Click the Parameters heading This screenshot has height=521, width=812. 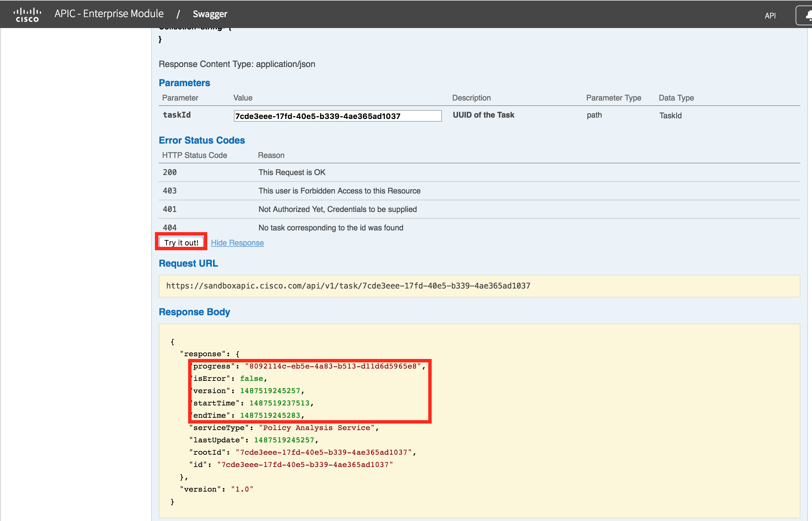[184, 83]
